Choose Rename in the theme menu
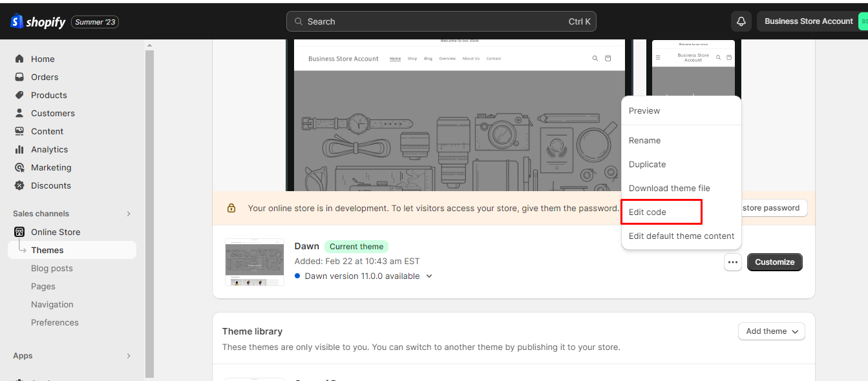The width and height of the screenshot is (868, 381). click(x=681, y=140)
